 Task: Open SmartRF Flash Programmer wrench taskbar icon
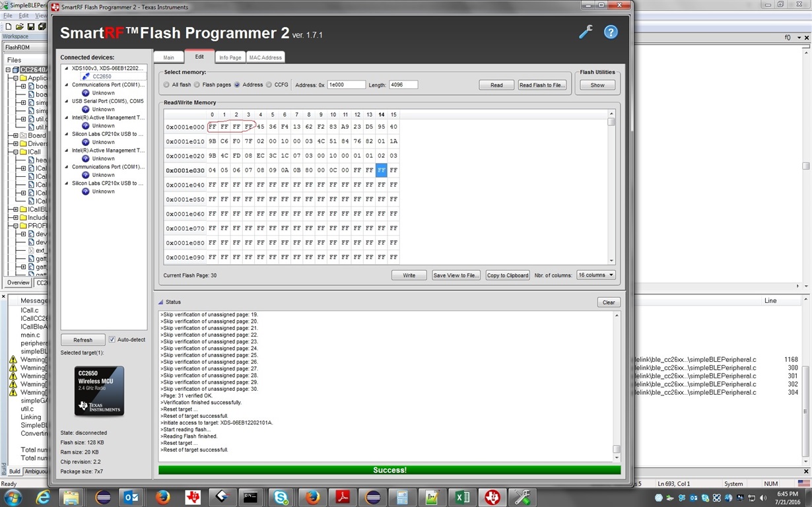pyautogui.click(x=522, y=497)
